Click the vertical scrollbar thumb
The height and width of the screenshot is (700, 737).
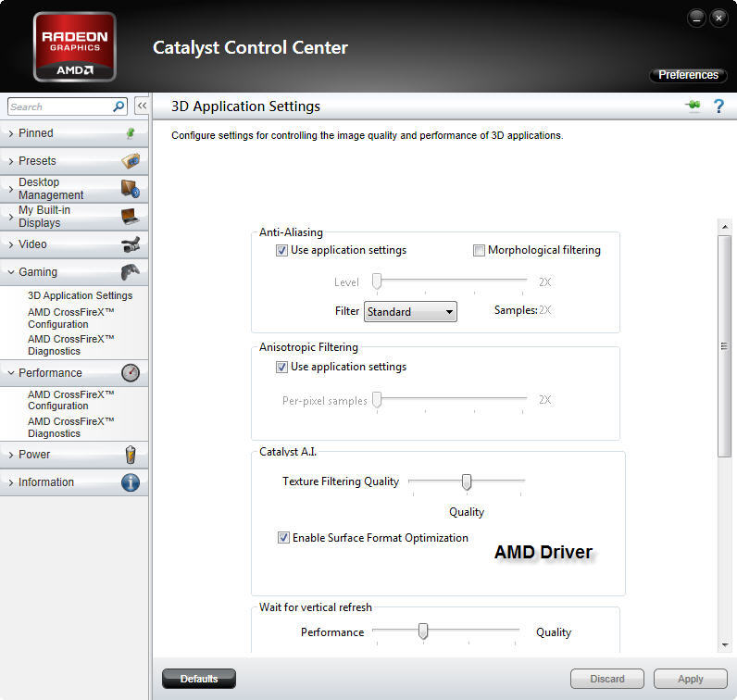[725, 346]
